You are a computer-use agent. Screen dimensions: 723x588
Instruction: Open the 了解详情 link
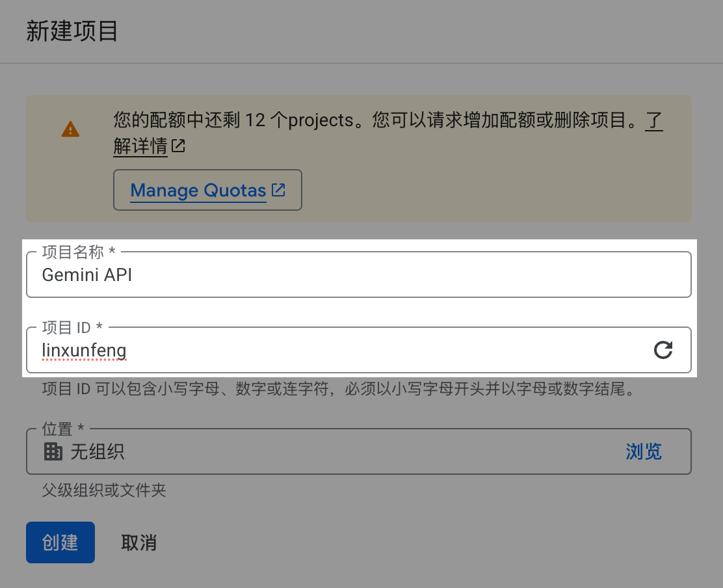point(140,146)
